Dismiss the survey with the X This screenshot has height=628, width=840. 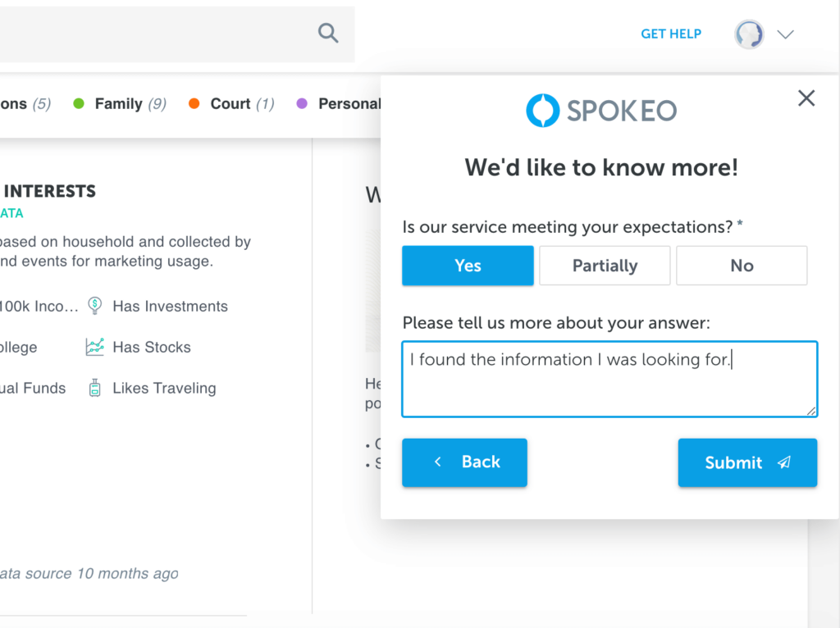pyautogui.click(x=806, y=98)
